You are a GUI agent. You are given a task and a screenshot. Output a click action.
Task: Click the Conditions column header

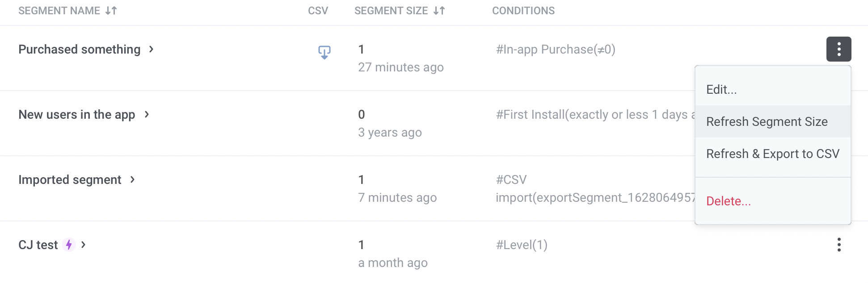point(523,11)
